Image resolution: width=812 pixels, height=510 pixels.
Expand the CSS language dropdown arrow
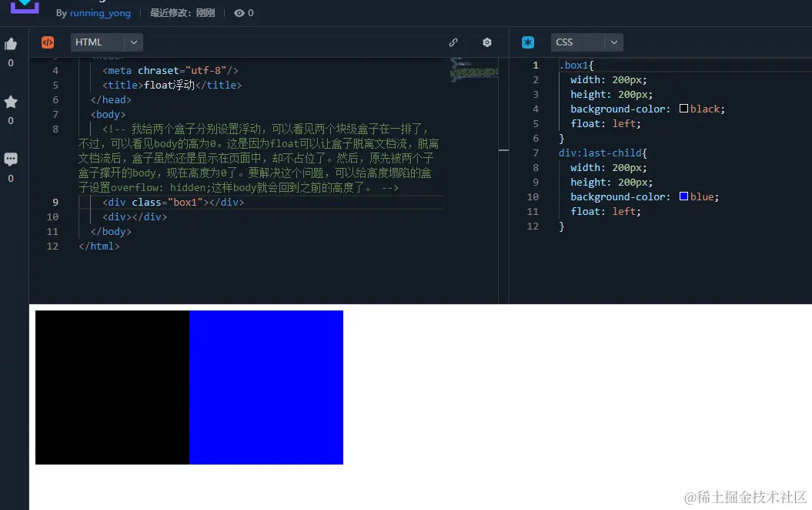[613, 42]
